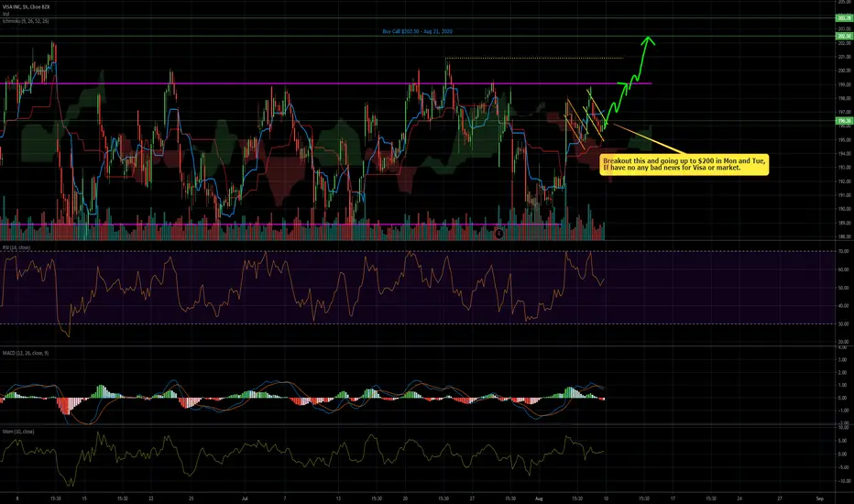Viewport: 854px width, 504px height.
Task: Open the Mom (10, close) indicator legend
Action: point(18,432)
